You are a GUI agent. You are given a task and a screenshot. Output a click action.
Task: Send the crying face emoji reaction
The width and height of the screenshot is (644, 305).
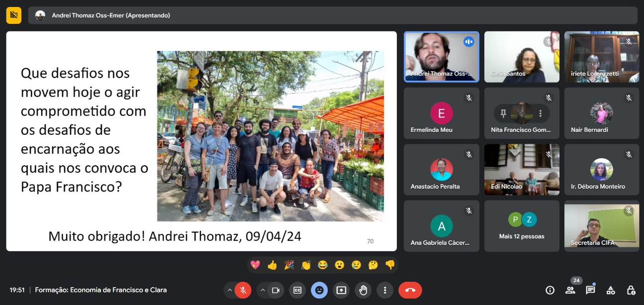click(x=356, y=265)
